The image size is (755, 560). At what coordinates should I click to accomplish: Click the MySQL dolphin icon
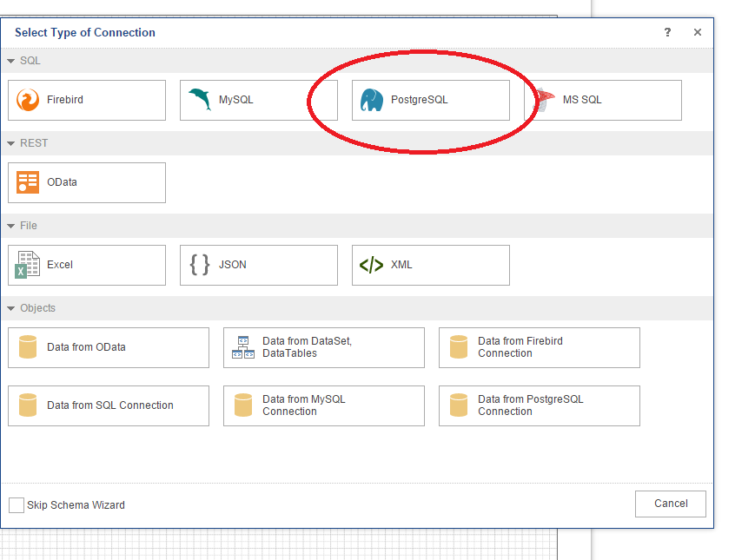click(x=200, y=100)
